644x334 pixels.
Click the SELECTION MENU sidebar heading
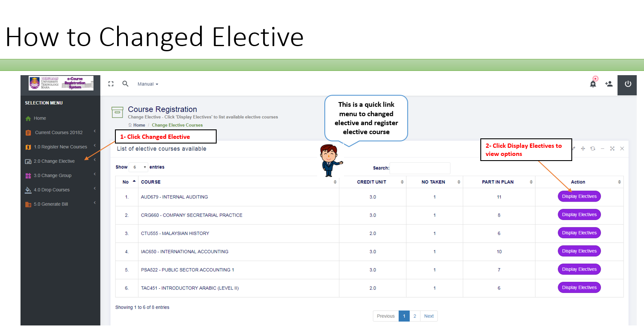[x=44, y=103]
